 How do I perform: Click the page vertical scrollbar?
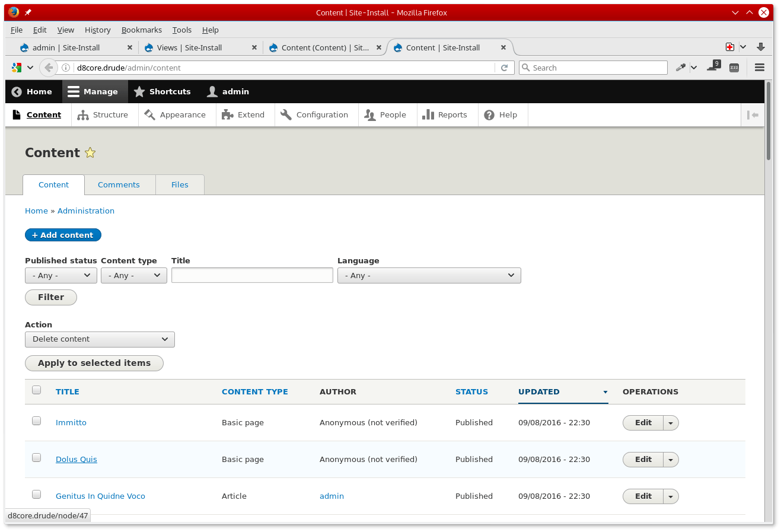coord(769,122)
